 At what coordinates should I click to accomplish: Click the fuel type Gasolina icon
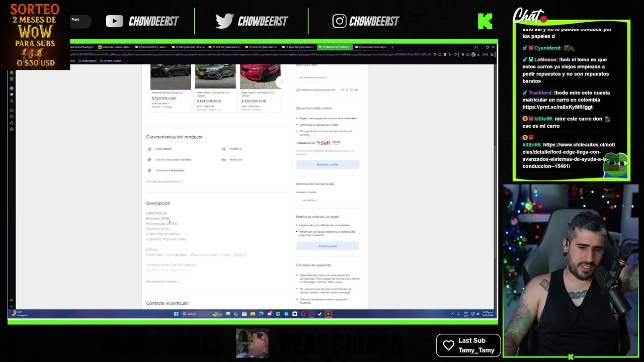(149, 159)
